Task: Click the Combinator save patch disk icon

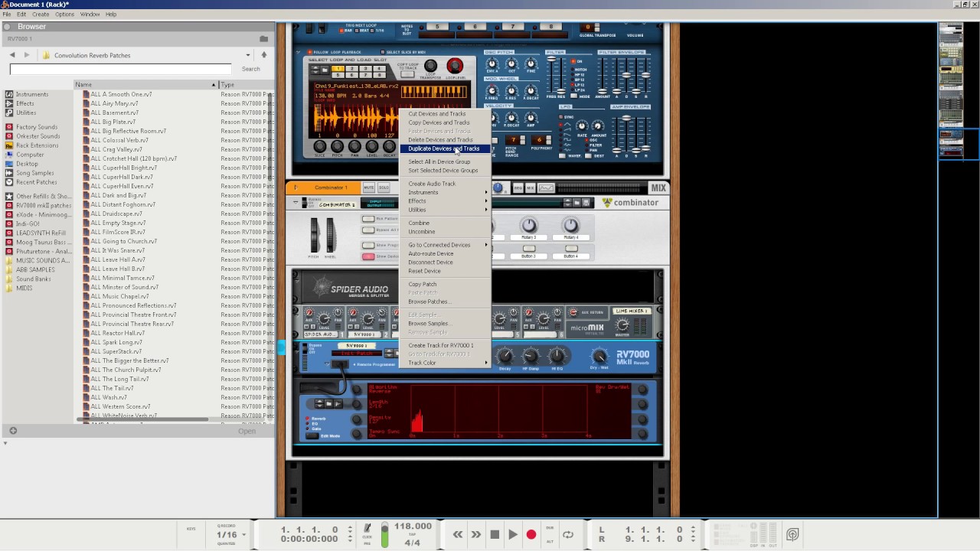Action: click(x=586, y=203)
